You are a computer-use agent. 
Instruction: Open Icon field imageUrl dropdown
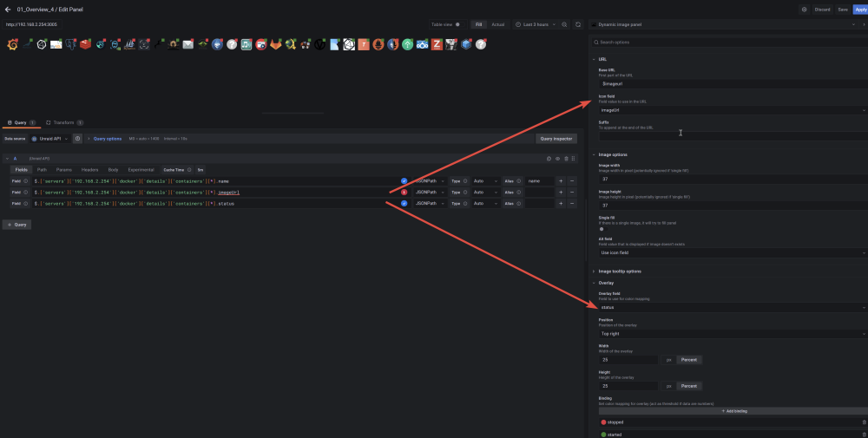coord(733,110)
